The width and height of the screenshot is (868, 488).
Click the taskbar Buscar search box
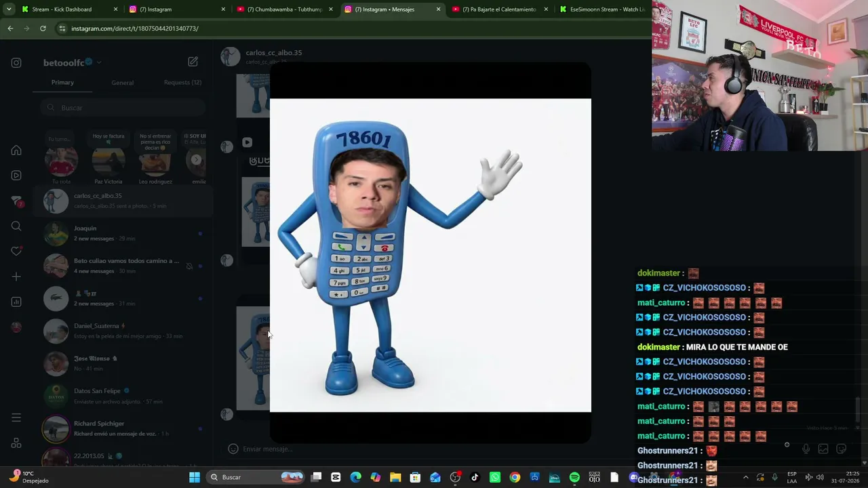(x=256, y=477)
